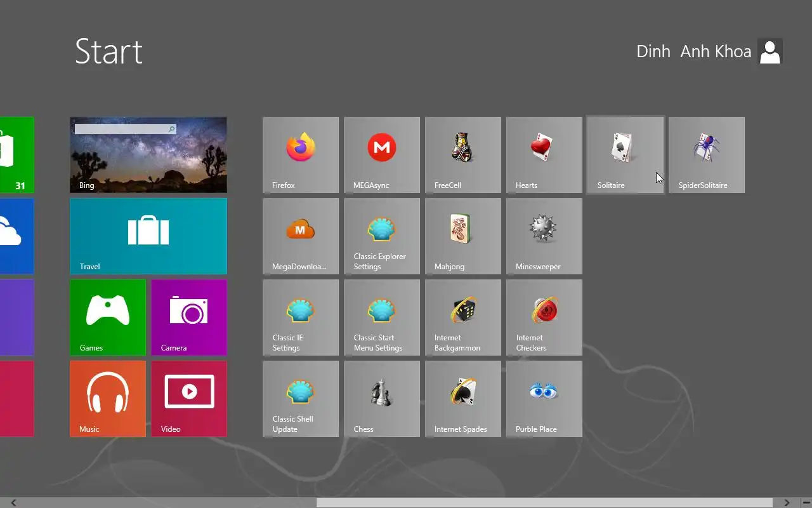Click the horizontal scrollbar thumb
This screenshot has width=812, height=508.
(x=544, y=502)
